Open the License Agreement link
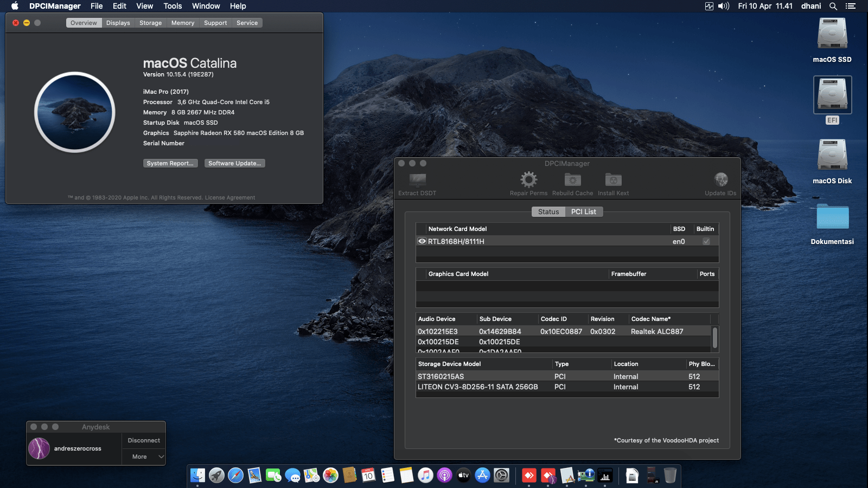The image size is (868, 488). point(230,197)
